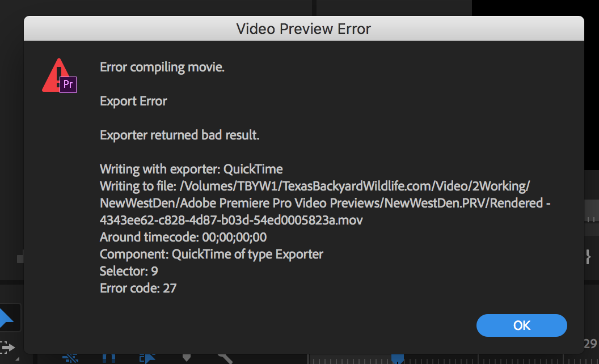
Task: Click the 'Error code: 27' line
Action: (138, 288)
